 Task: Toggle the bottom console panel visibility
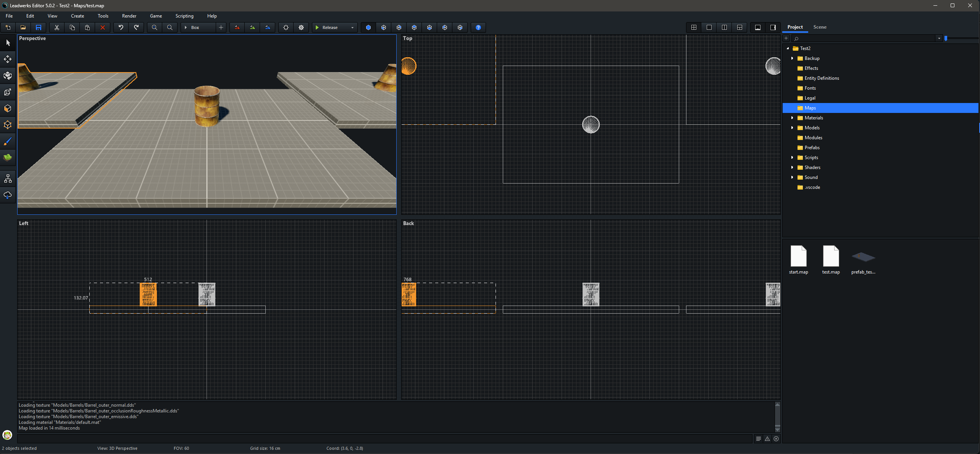pos(758,27)
